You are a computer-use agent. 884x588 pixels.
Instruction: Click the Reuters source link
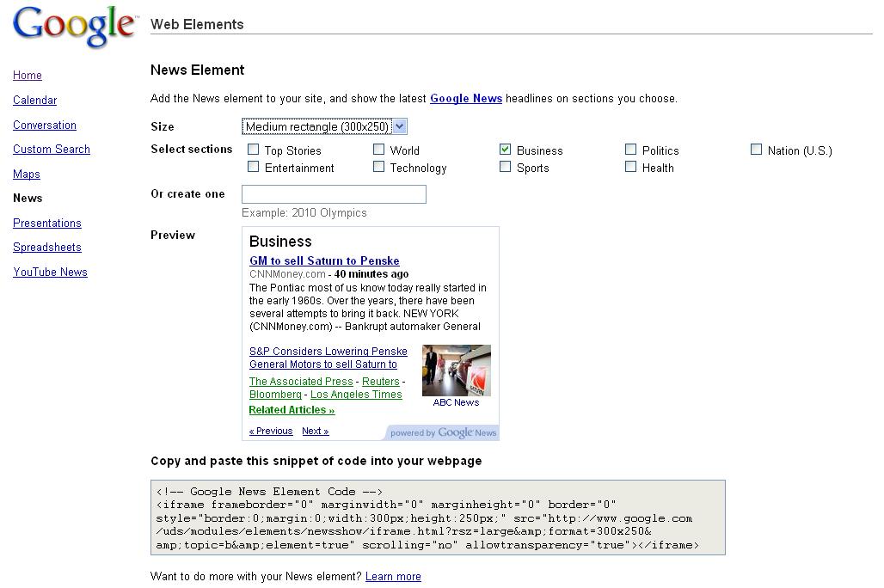pyautogui.click(x=381, y=381)
